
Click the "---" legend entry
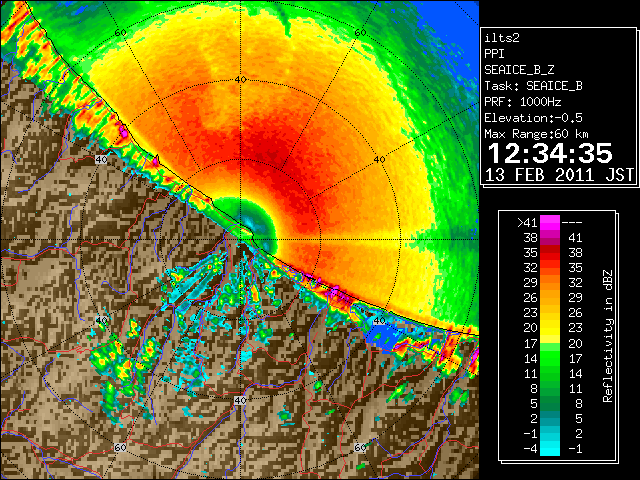click(x=572, y=222)
